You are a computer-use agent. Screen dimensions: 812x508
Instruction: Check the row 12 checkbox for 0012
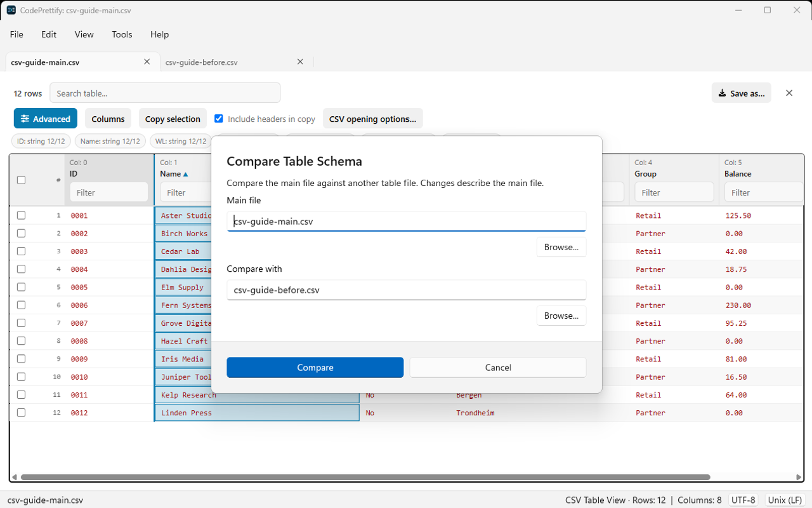(x=21, y=412)
